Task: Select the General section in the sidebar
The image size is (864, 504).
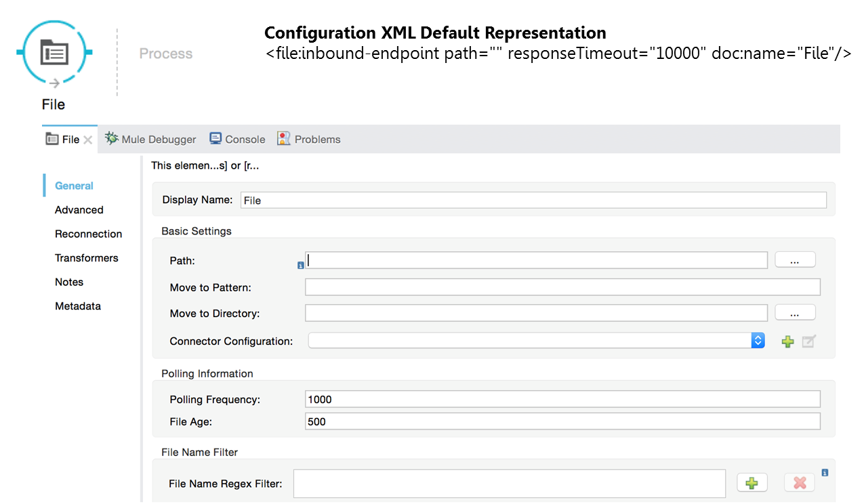Action: (x=74, y=186)
